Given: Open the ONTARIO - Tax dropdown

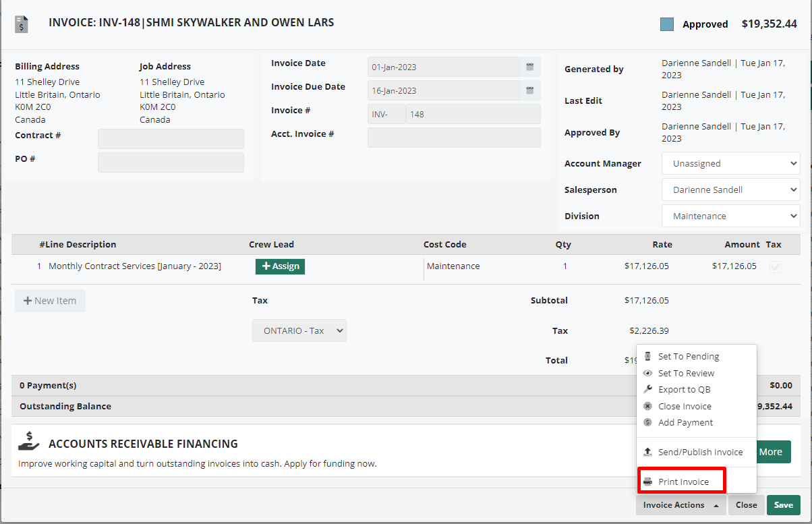Looking at the screenshot, I should point(299,330).
